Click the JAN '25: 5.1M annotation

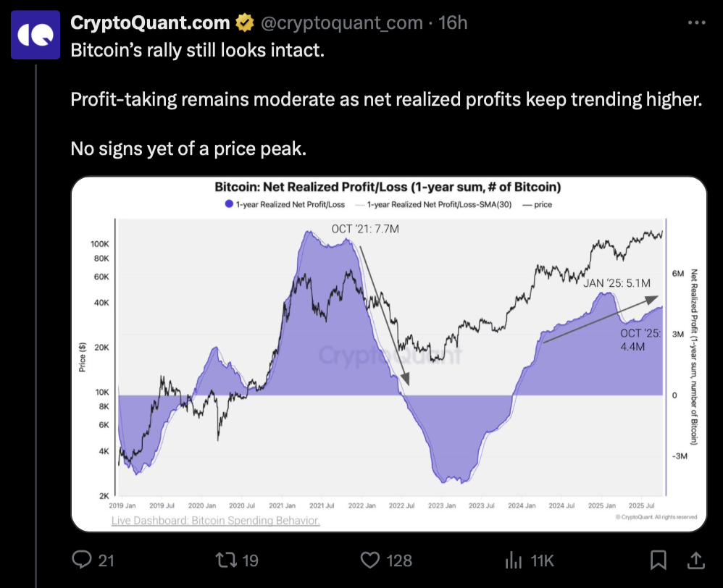[617, 282]
